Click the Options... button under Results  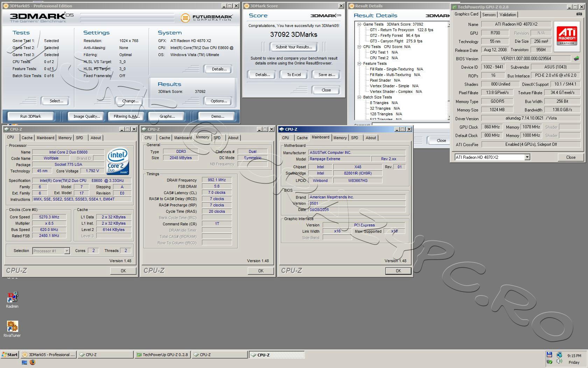coord(219,101)
